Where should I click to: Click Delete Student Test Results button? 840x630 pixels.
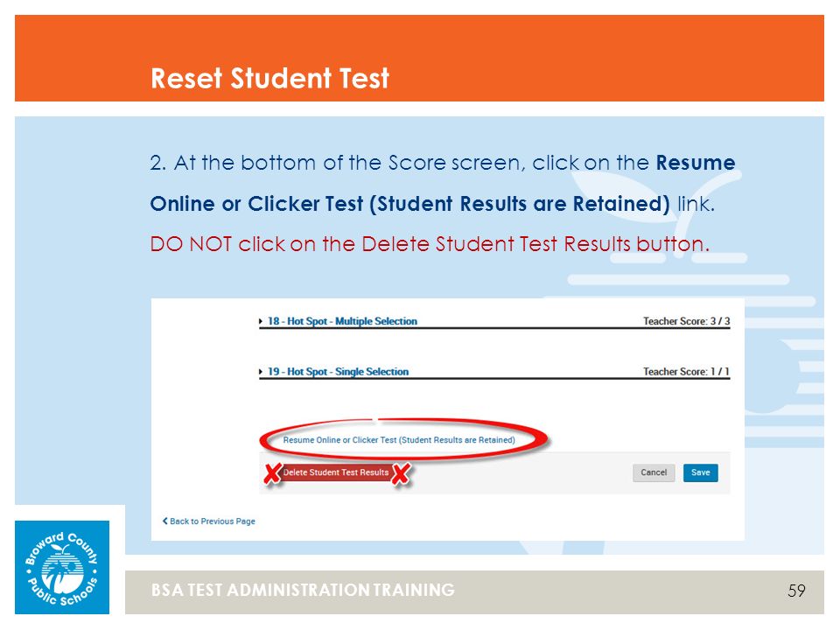coord(336,472)
